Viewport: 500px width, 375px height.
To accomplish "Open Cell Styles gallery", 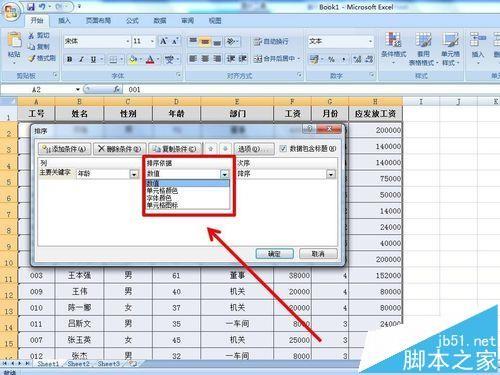I will (x=450, y=48).
